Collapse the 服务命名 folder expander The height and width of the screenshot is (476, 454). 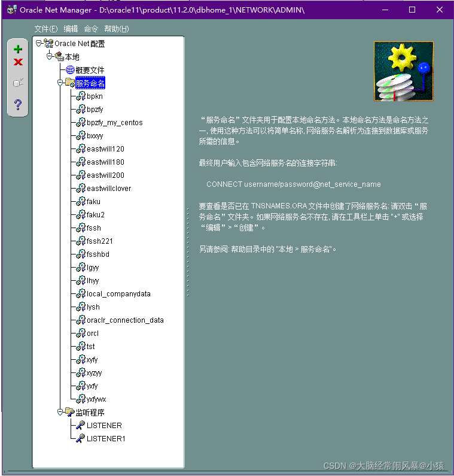click(60, 83)
